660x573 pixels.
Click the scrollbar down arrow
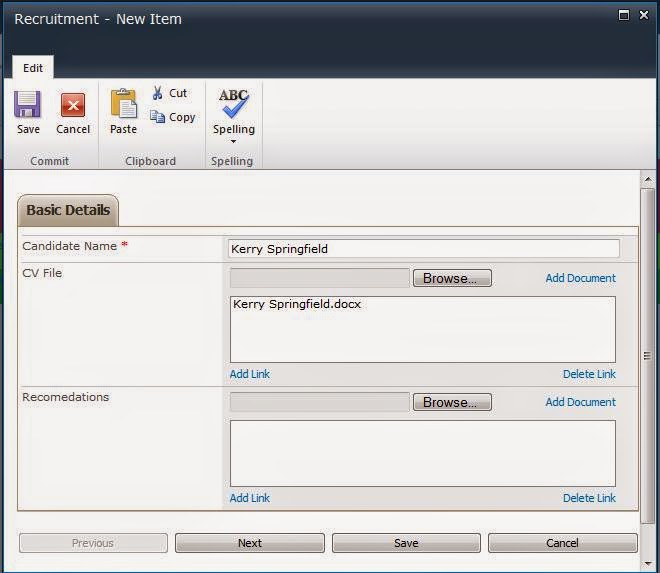pyautogui.click(x=648, y=563)
